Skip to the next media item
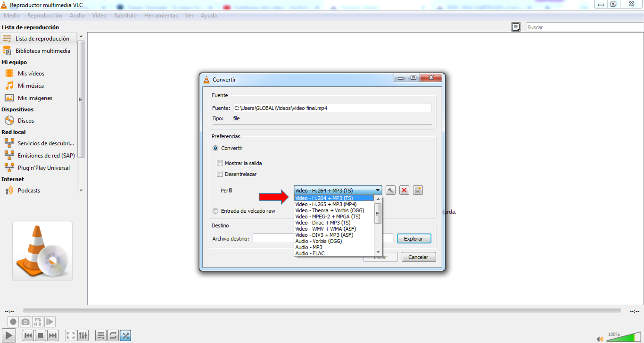Image resolution: width=644 pixels, height=343 pixels. pos(53,335)
